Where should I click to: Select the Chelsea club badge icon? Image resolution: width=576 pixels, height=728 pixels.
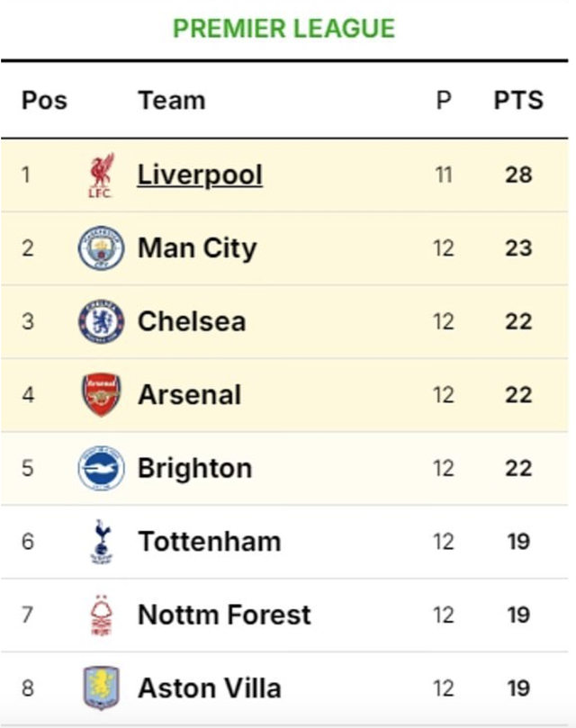pos(101,322)
